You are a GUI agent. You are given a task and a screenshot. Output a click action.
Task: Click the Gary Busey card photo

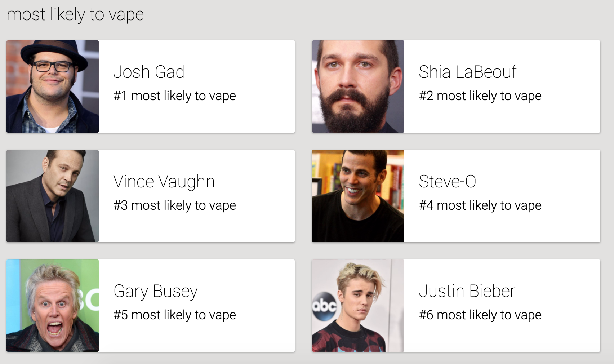click(53, 306)
